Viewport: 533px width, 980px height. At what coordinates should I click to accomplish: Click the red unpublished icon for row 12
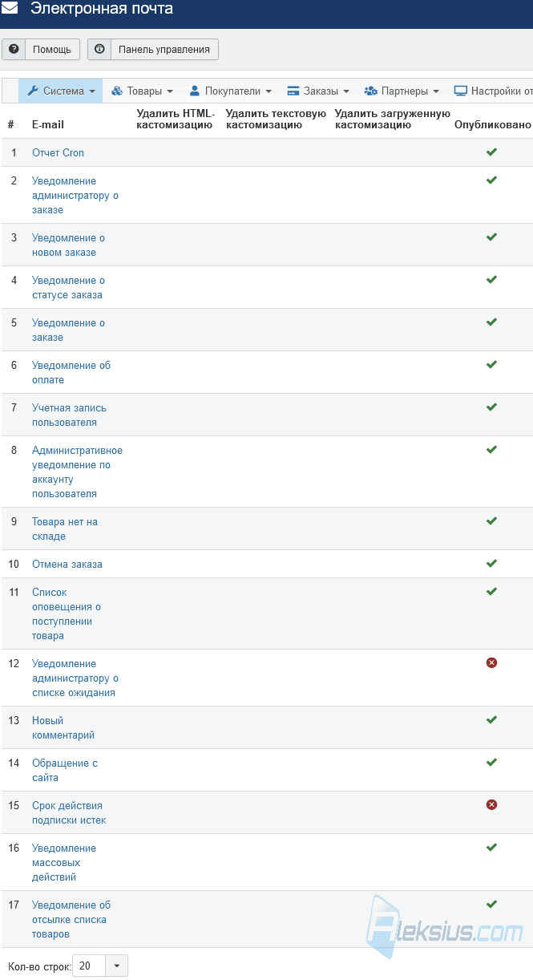[491, 662]
